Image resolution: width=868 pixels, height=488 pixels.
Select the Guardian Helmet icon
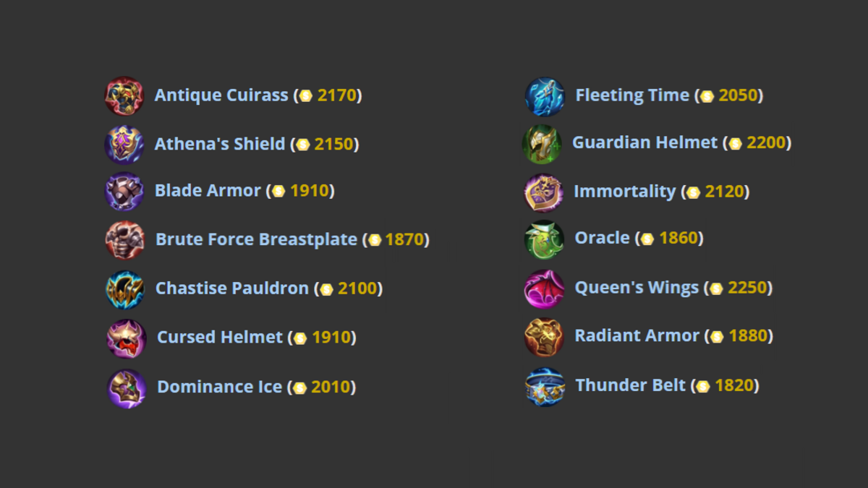(542, 144)
